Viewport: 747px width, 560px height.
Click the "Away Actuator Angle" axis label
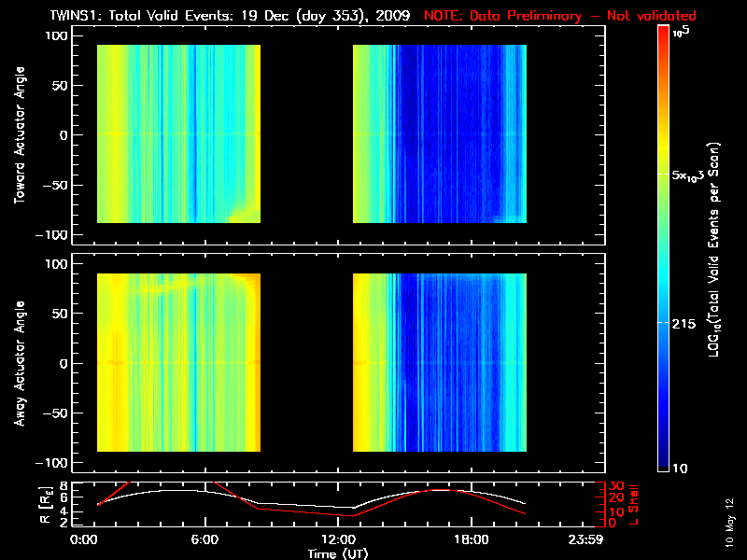point(17,363)
